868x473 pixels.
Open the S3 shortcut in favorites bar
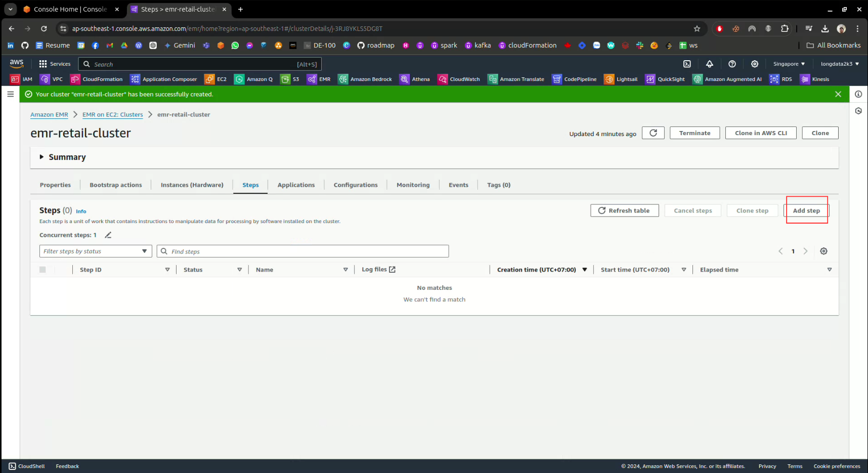[290, 79]
